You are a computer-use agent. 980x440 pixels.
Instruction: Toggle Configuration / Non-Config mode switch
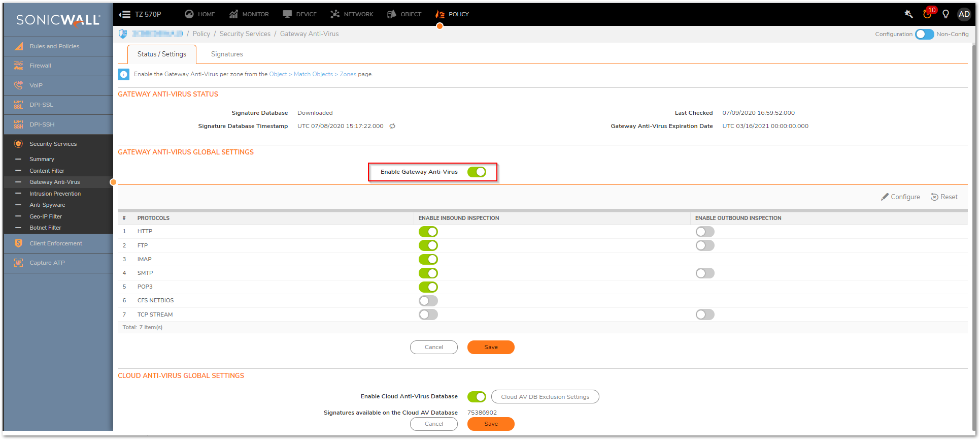[x=924, y=34]
